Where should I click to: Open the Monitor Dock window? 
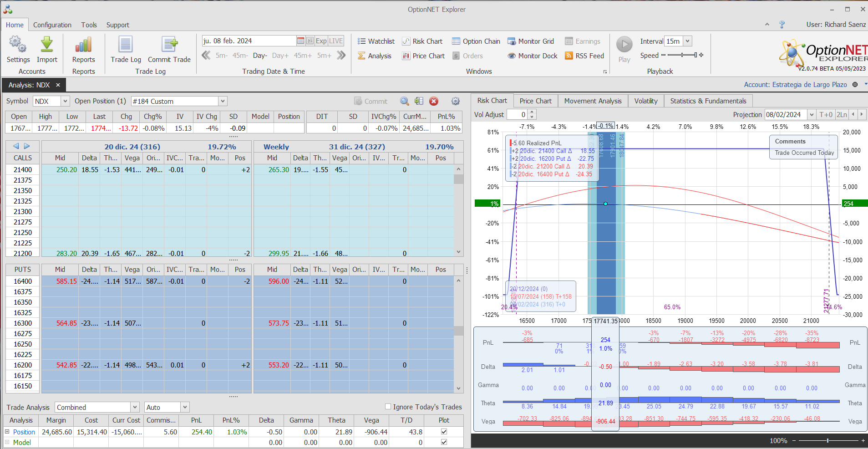point(533,56)
